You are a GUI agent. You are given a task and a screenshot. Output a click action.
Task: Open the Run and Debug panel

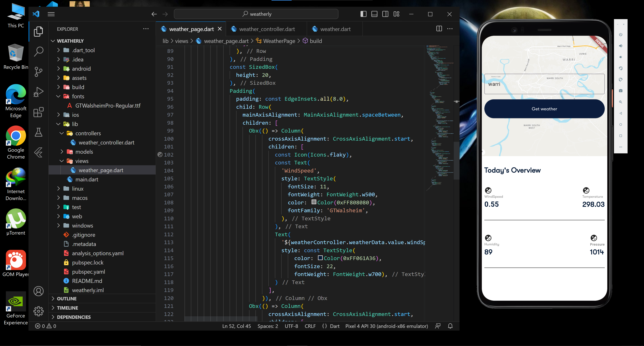click(x=38, y=92)
